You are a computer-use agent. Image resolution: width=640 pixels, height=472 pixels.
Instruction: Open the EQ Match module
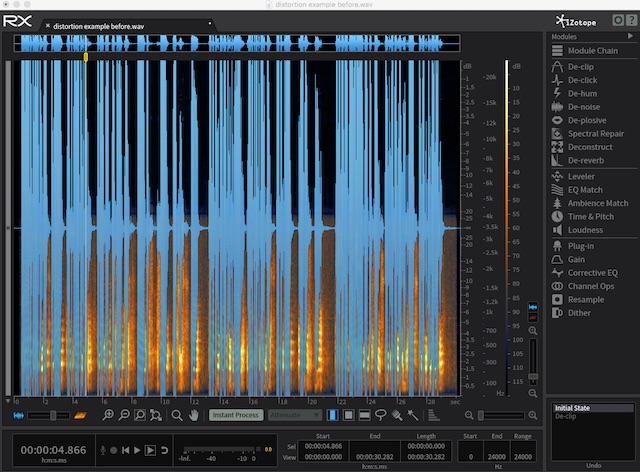coord(585,189)
